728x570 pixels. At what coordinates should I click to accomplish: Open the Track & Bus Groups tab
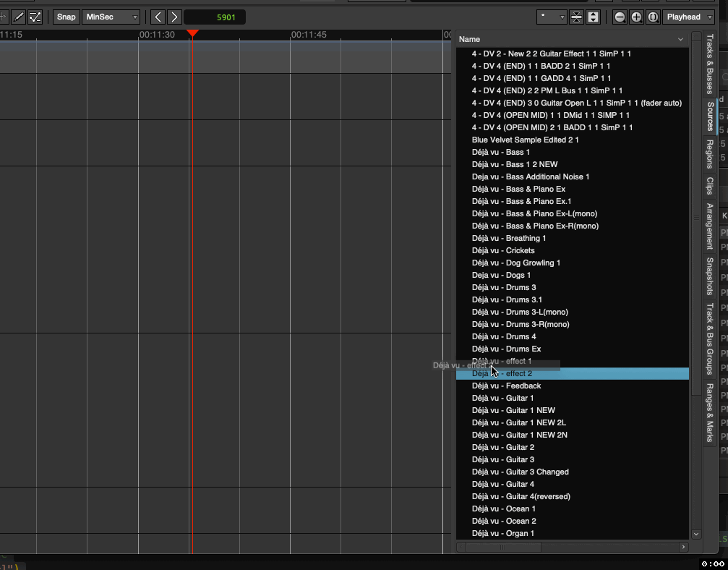[709, 339]
